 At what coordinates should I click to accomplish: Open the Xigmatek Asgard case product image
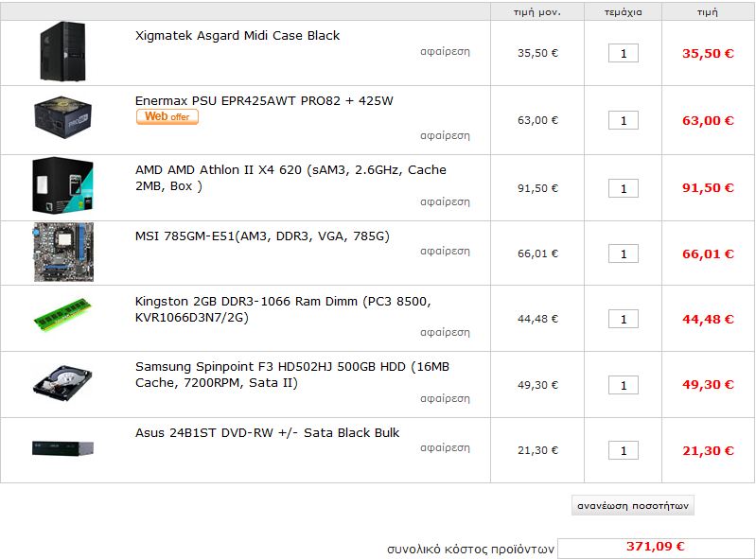point(63,52)
